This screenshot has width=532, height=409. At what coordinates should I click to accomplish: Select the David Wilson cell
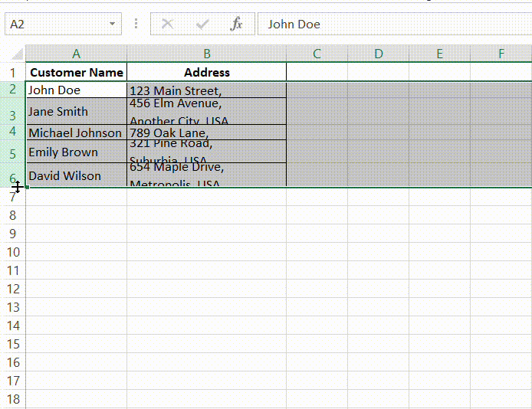click(x=77, y=175)
